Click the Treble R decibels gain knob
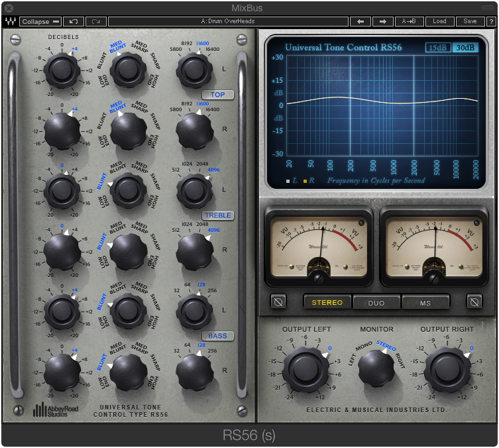499x448 pixels. coord(62,251)
